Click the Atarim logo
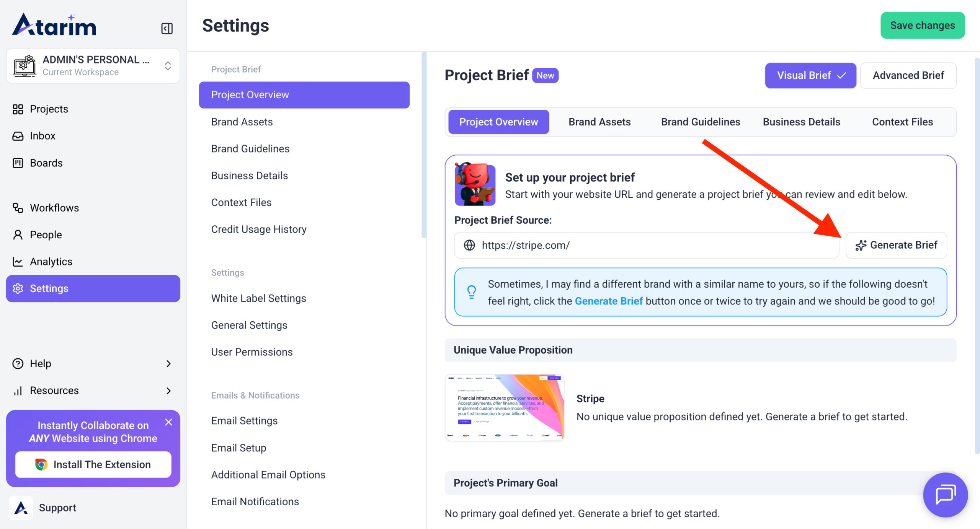980x529 pixels. click(54, 25)
